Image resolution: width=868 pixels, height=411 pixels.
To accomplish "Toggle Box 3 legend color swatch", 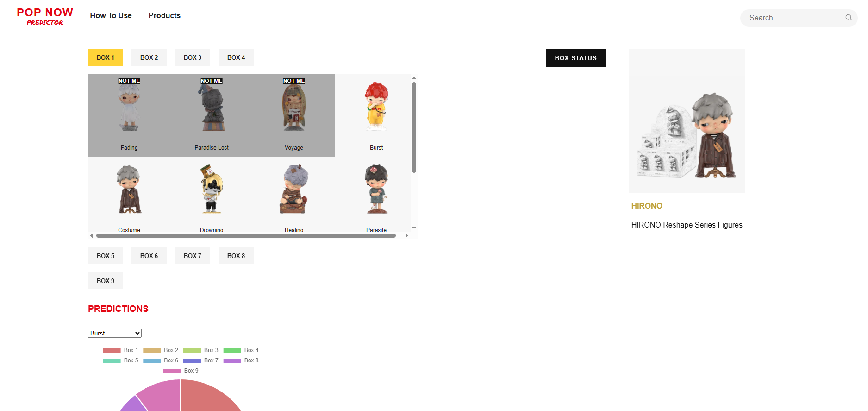I will click(x=192, y=351).
